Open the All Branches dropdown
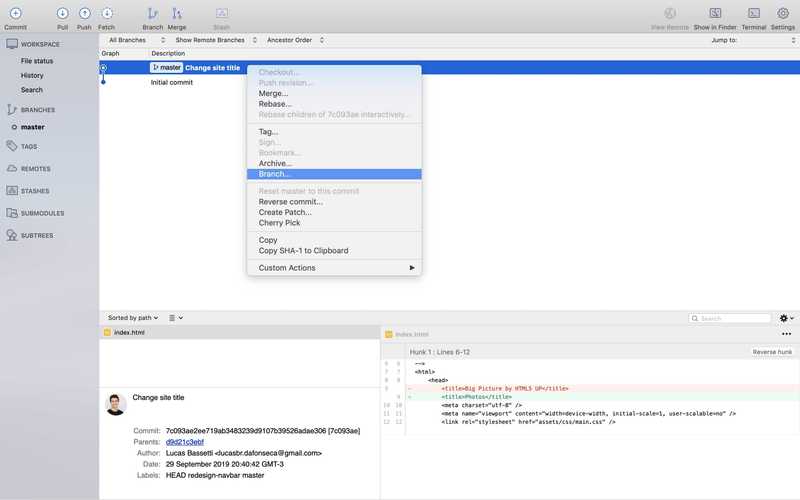Viewport: 800px width, 500px height. [x=137, y=40]
